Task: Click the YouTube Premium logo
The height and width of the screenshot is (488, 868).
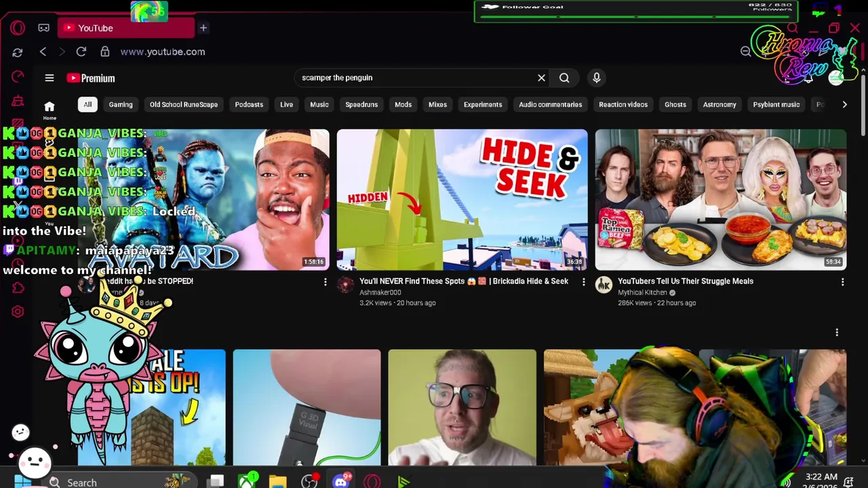Action: point(91,78)
